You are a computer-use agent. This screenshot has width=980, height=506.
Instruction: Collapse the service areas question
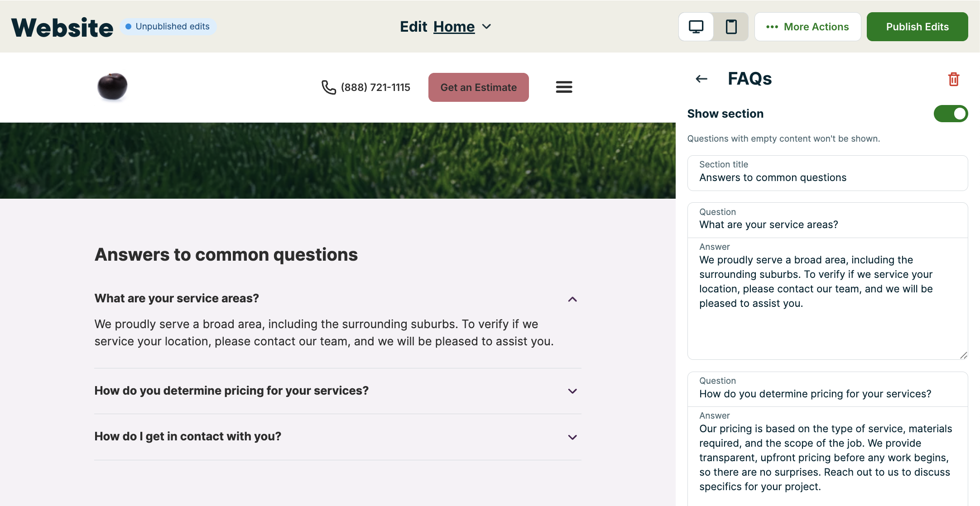[572, 299]
